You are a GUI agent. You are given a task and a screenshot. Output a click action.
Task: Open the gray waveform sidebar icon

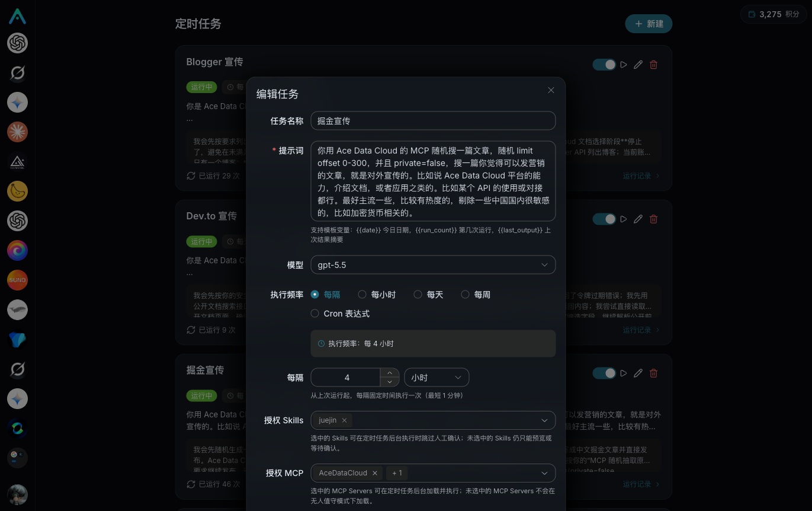[17, 309]
